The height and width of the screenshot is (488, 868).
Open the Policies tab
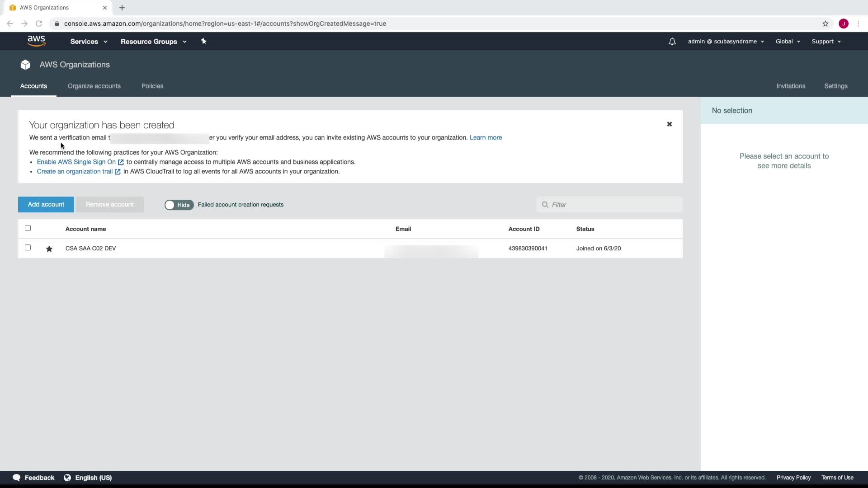tap(152, 86)
